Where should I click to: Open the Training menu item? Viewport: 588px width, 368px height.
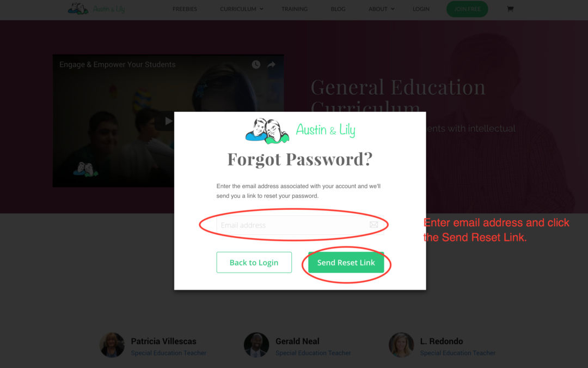point(295,9)
